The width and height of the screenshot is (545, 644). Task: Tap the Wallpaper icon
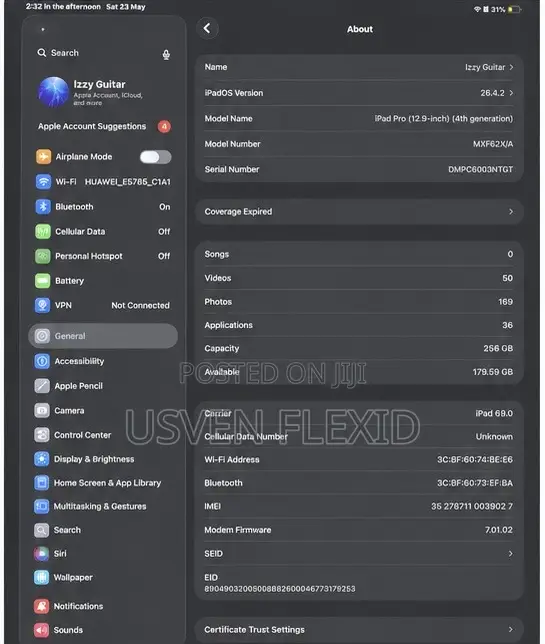pyautogui.click(x=41, y=577)
